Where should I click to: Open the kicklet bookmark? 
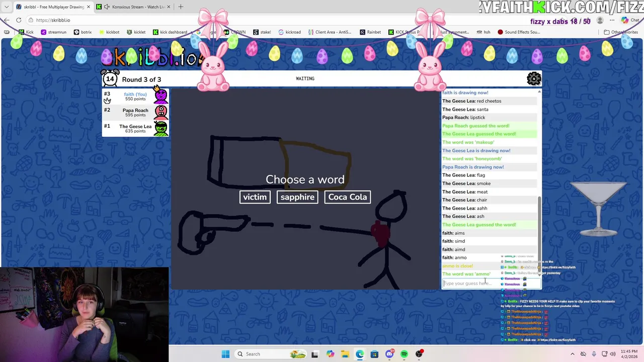(136, 32)
